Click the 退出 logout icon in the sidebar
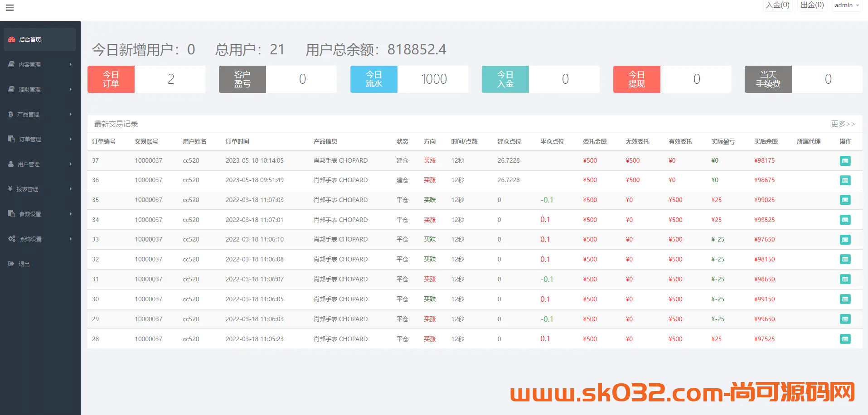 (11, 264)
